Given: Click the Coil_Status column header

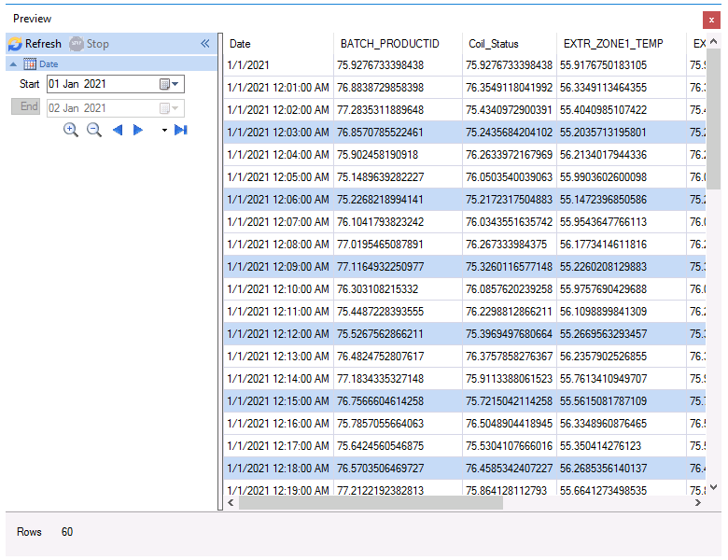Looking at the screenshot, I should [x=510, y=44].
